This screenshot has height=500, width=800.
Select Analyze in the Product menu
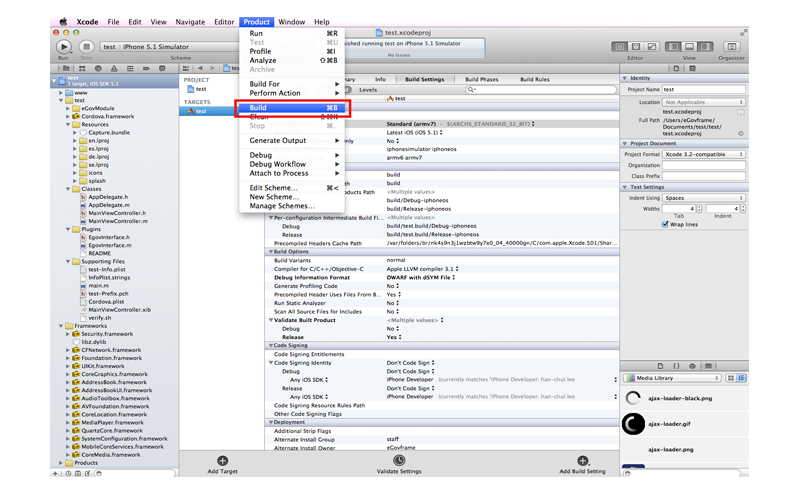pyautogui.click(x=262, y=61)
